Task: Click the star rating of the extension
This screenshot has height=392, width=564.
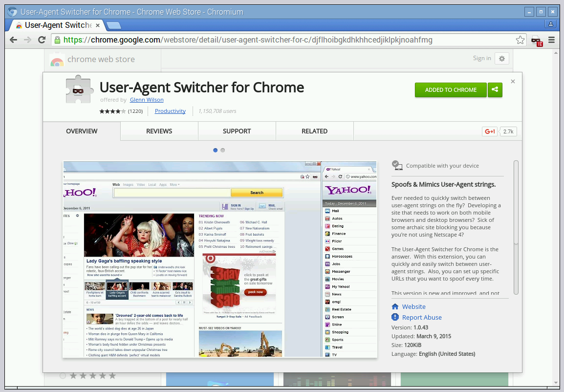Action: tap(112, 111)
